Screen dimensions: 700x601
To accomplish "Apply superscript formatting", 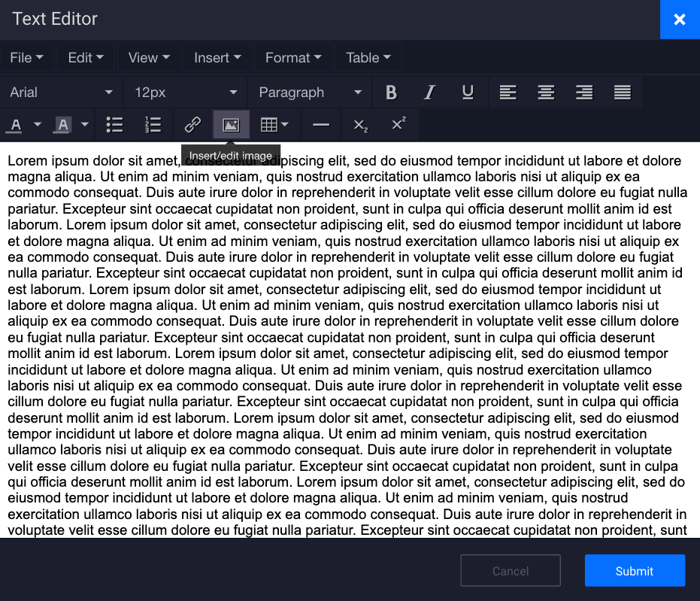I will click(x=396, y=124).
